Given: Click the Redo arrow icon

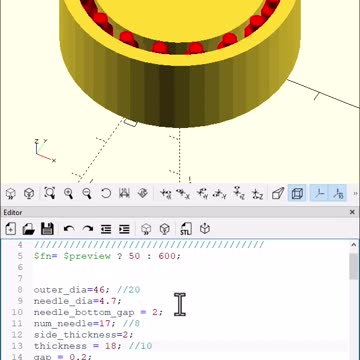Looking at the screenshot, I should point(87,229).
